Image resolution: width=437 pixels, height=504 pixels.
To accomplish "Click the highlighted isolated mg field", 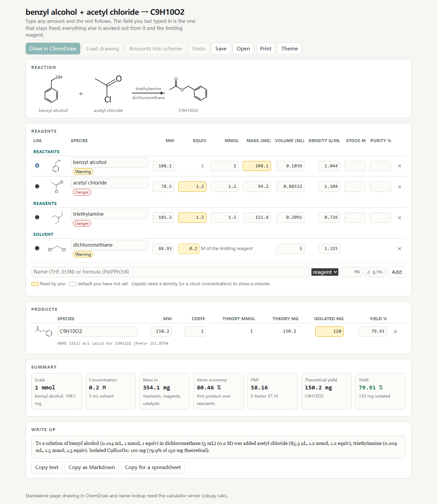I will (x=329, y=331).
